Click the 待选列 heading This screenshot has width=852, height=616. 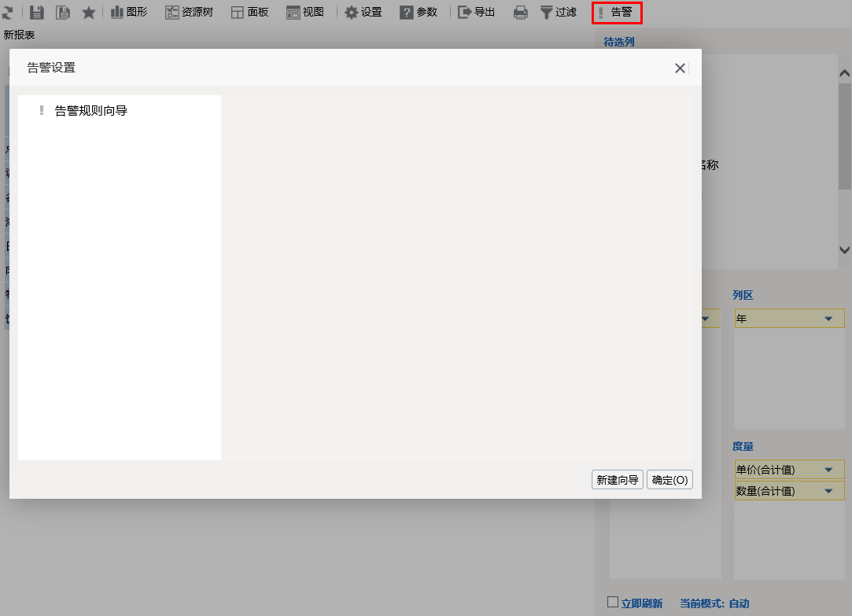[x=619, y=42]
